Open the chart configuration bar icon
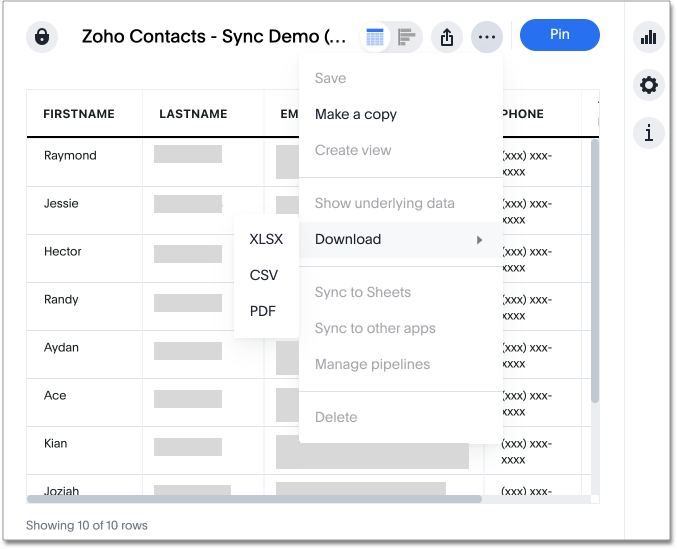Viewport: 677px width, 549px height. tap(649, 38)
